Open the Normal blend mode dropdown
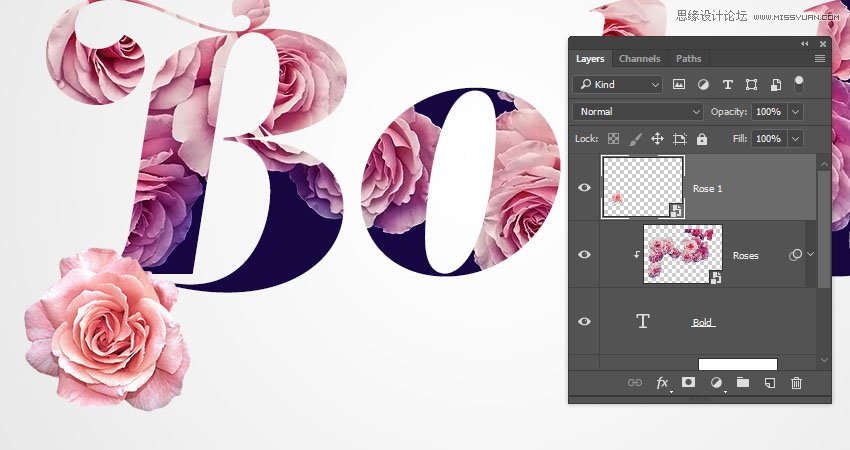This screenshot has height=450, width=850. click(x=638, y=112)
